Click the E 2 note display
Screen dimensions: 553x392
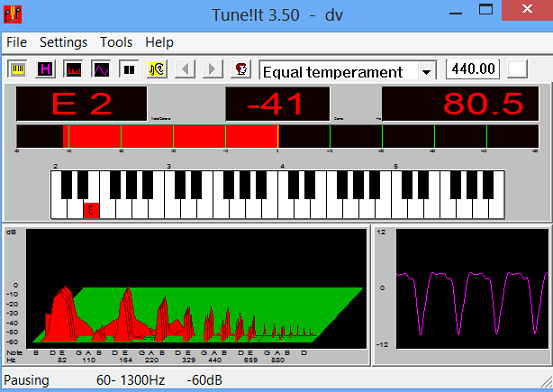coord(81,104)
